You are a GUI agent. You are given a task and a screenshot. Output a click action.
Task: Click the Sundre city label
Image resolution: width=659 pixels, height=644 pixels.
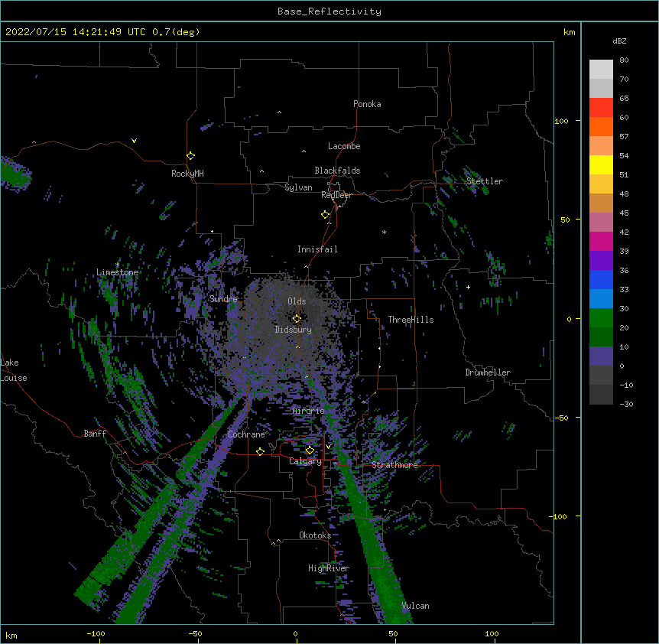(x=223, y=299)
